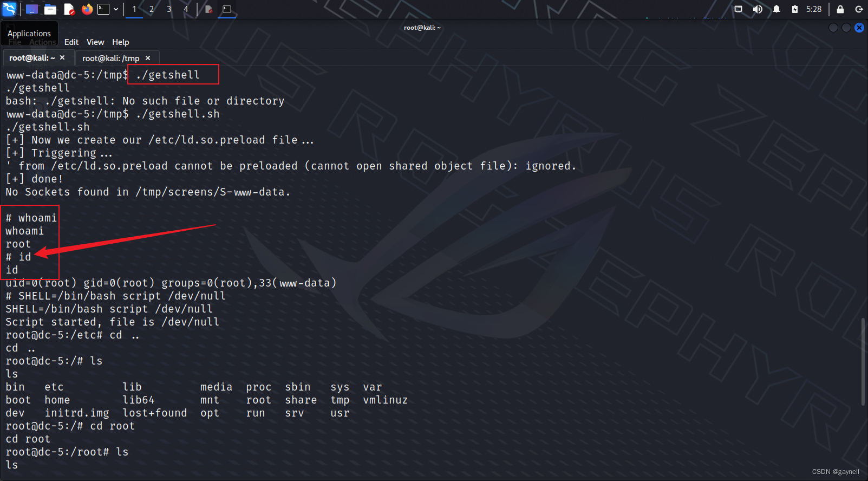Open the network connection tray icon
This screenshot has height=481, width=868.
coord(739,9)
